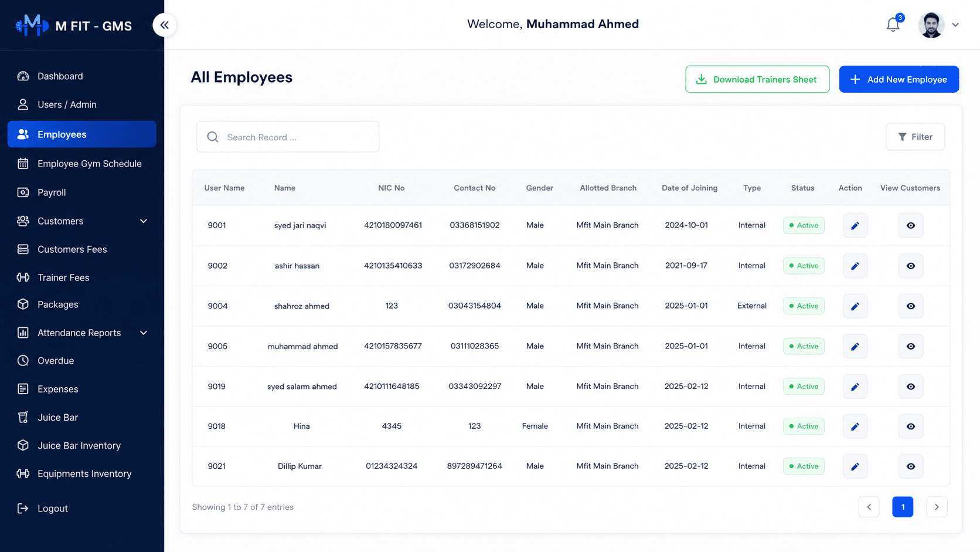Viewport: 980px width, 552px height.
Task: Click the Expenses list icon
Action: 23,389
